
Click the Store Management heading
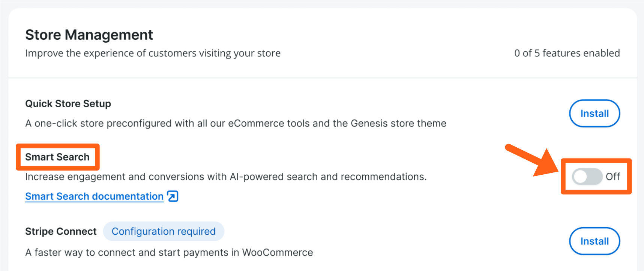coord(89,35)
